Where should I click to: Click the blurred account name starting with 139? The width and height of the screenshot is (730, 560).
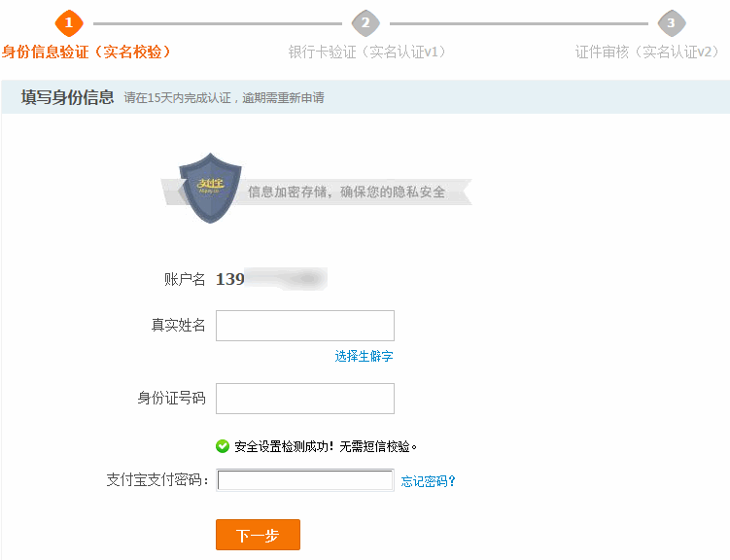(x=271, y=280)
